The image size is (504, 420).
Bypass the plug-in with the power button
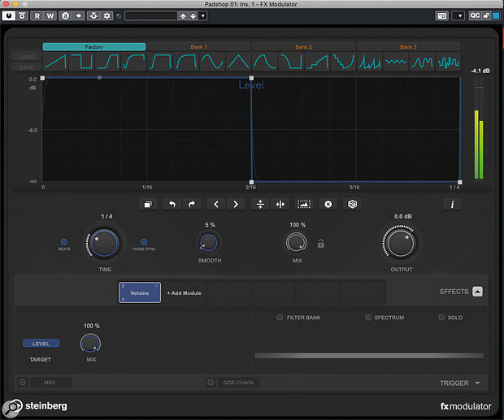point(8,15)
